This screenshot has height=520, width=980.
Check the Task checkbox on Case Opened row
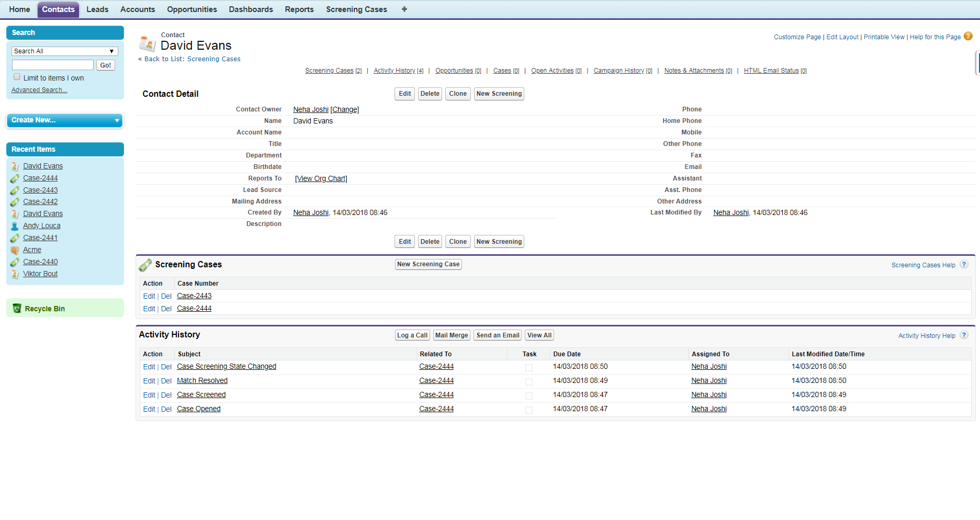[528, 410]
